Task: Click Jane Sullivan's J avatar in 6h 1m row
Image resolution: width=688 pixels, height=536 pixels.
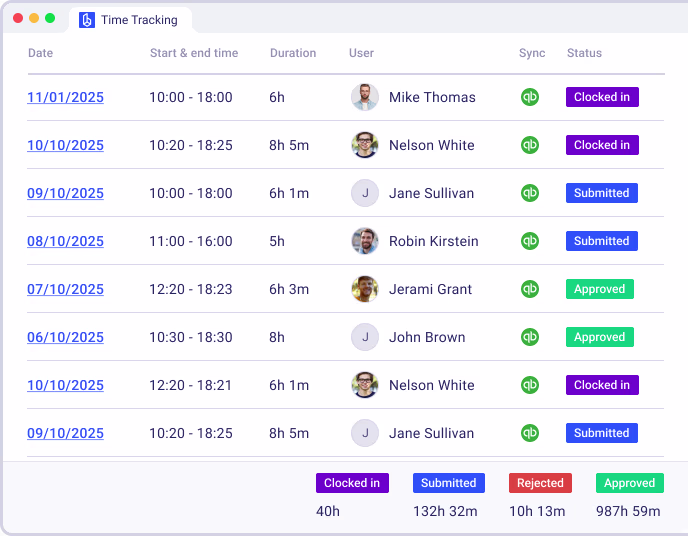Action: (x=365, y=193)
